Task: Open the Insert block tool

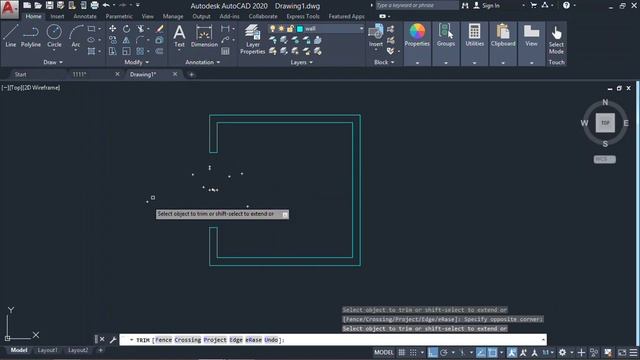Action: coord(376,36)
